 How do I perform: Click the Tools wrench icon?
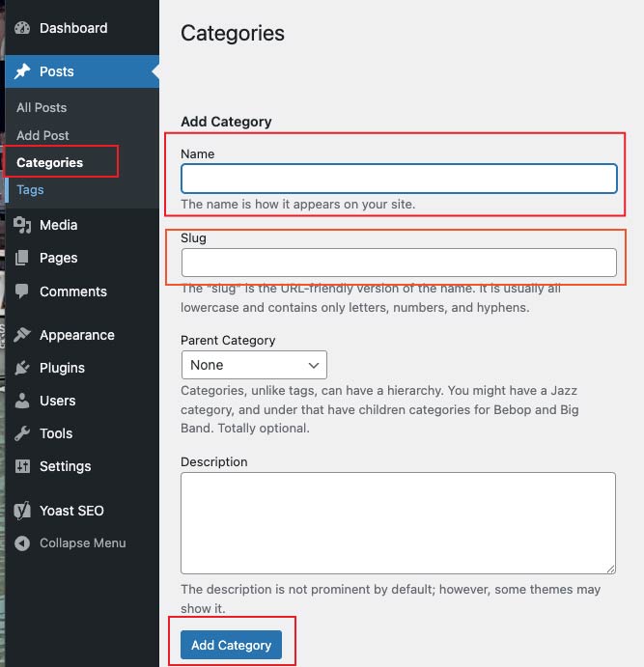[22, 433]
